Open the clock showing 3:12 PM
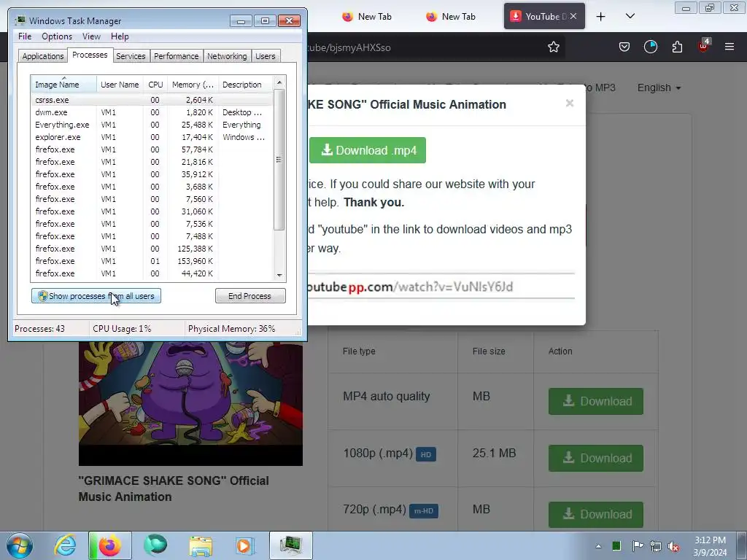The height and width of the screenshot is (560, 747). pyautogui.click(x=710, y=546)
